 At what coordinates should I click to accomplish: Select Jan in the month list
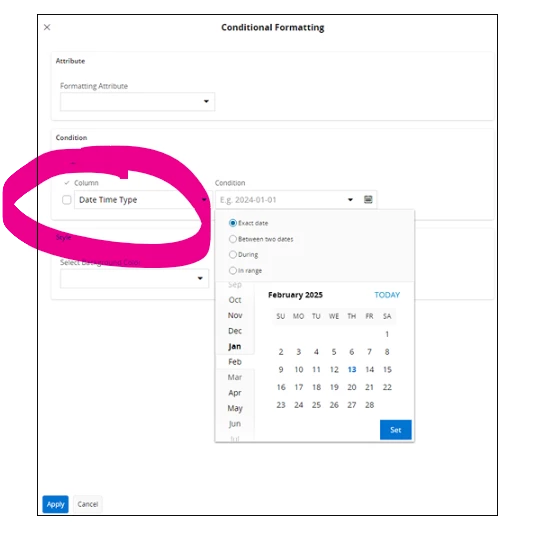click(235, 346)
